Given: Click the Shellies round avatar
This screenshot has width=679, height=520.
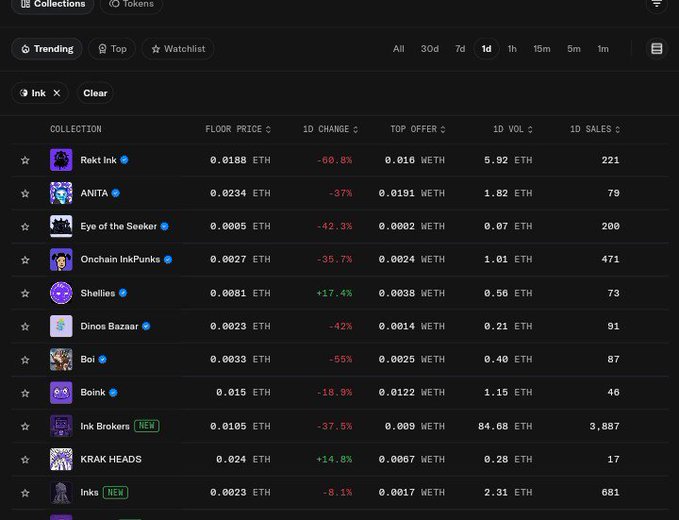Looking at the screenshot, I should pyautogui.click(x=61, y=293).
